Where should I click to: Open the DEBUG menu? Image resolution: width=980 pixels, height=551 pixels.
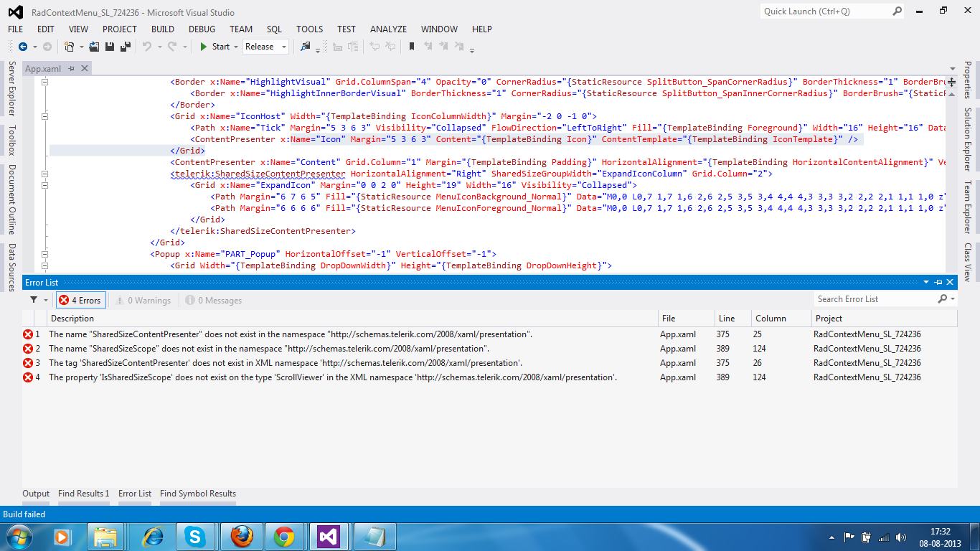[x=202, y=29]
